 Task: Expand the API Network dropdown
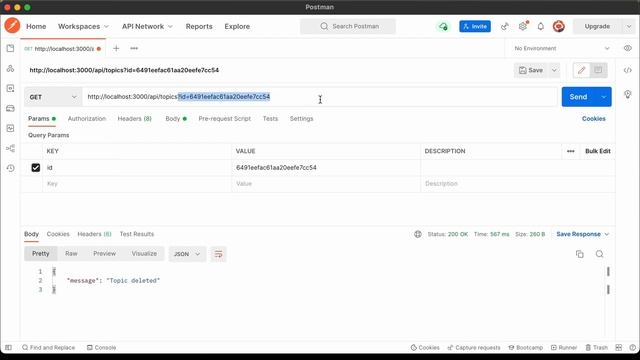[147, 27]
